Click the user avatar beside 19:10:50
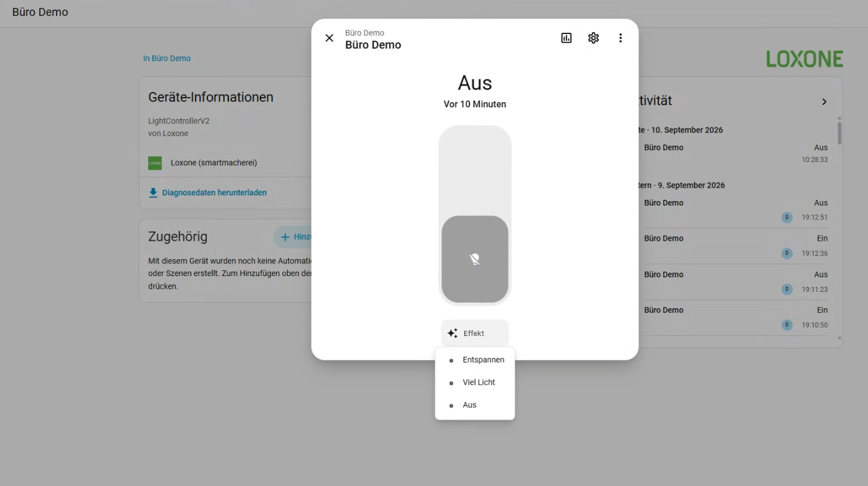The image size is (868, 486). pos(787,325)
